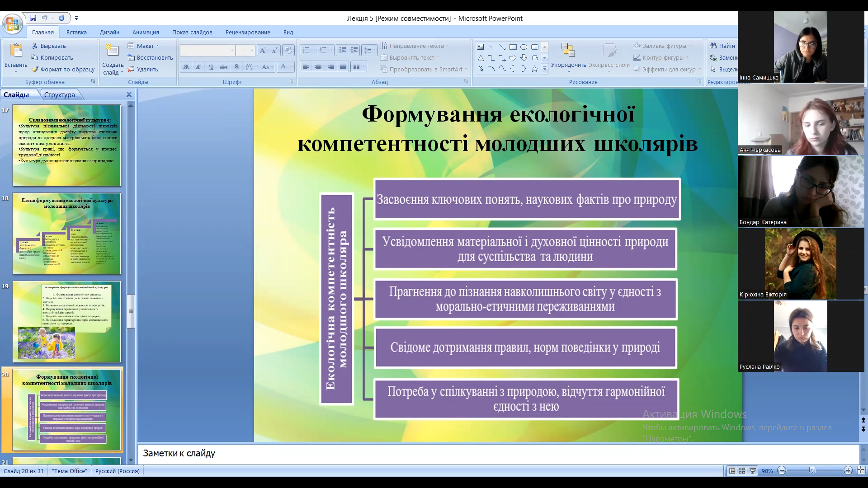Toggle bold formatting (Ж)
The width and height of the screenshot is (868, 488).
(x=186, y=67)
